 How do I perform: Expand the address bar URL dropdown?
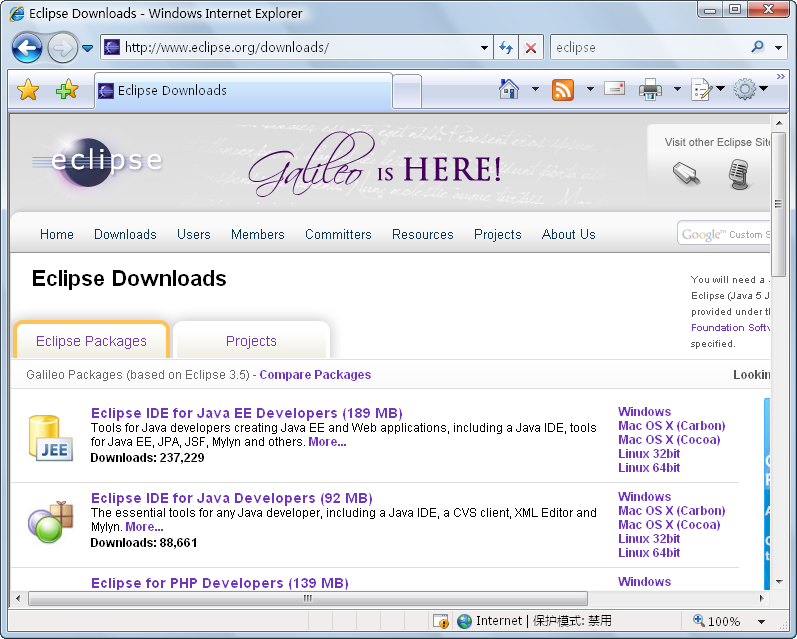tap(484, 47)
